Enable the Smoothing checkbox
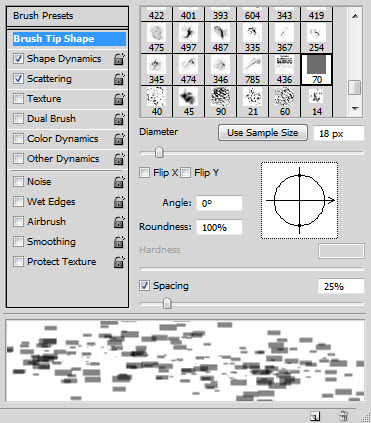The width and height of the screenshot is (371, 423). point(18,242)
